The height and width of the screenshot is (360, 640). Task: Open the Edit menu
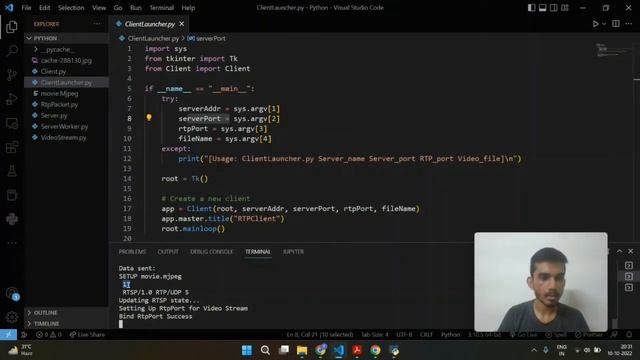(x=44, y=8)
